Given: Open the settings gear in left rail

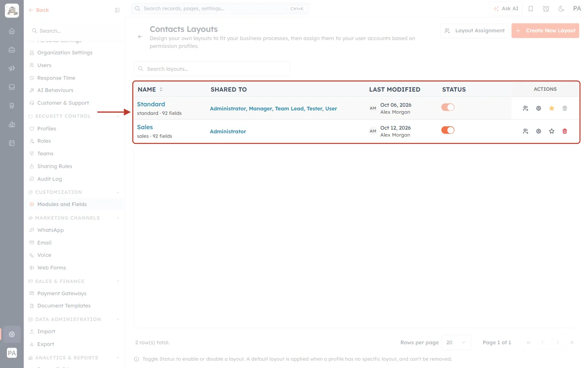Looking at the screenshot, I should pos(12,334).
